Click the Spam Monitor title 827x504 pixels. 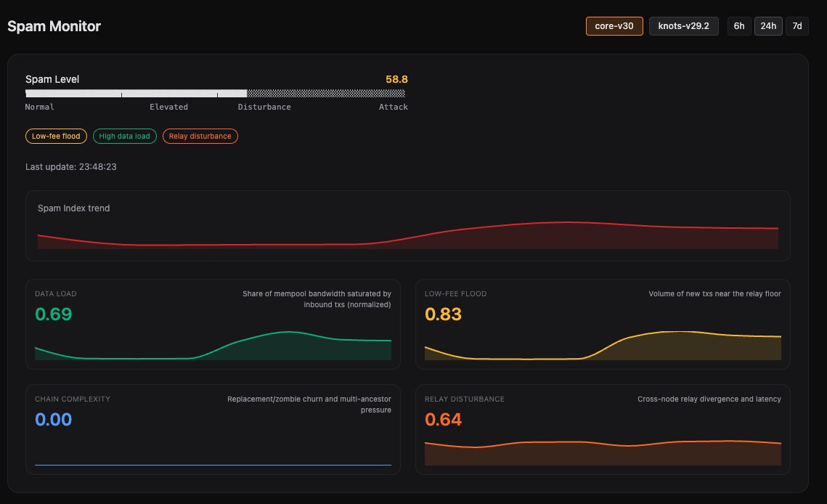[x=54, y=26]
